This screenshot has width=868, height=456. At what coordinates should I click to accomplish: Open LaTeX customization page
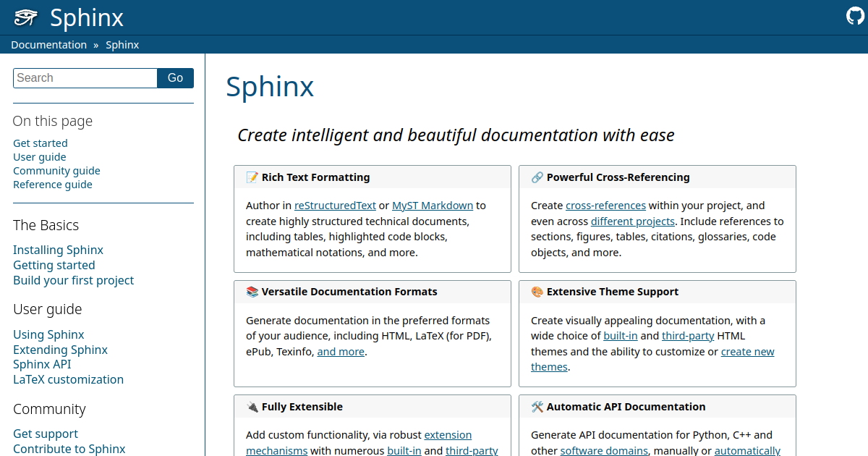pos(68,379)
